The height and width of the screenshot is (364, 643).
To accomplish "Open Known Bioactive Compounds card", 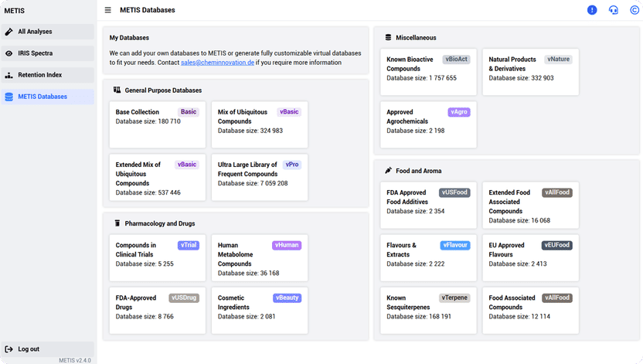I will click(428, 72).
